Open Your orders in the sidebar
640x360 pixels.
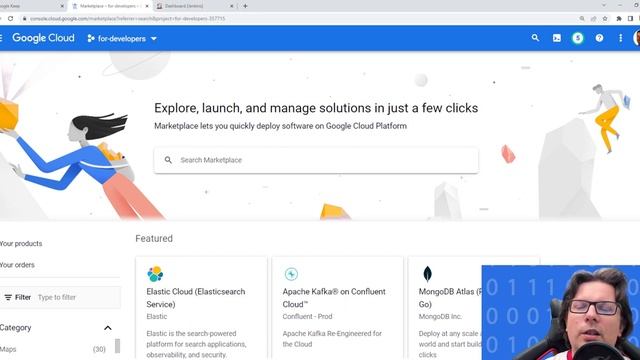(x=17, y=265)
